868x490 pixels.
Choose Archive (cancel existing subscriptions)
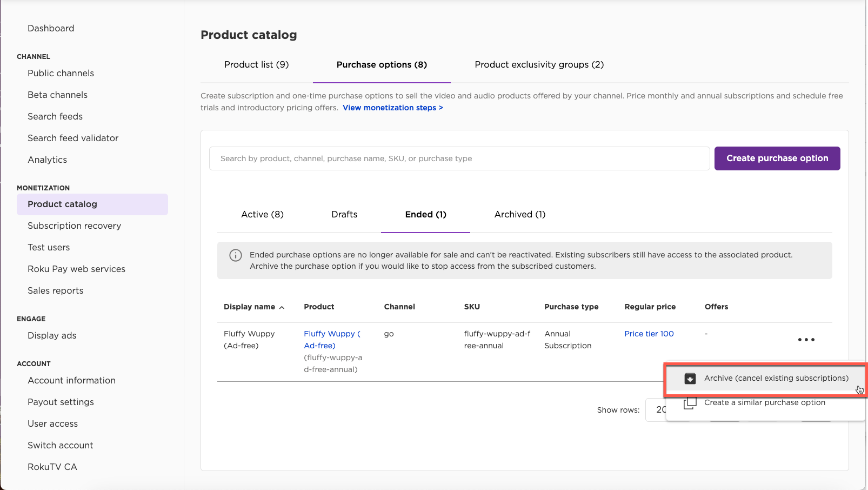tap(776, 379)
